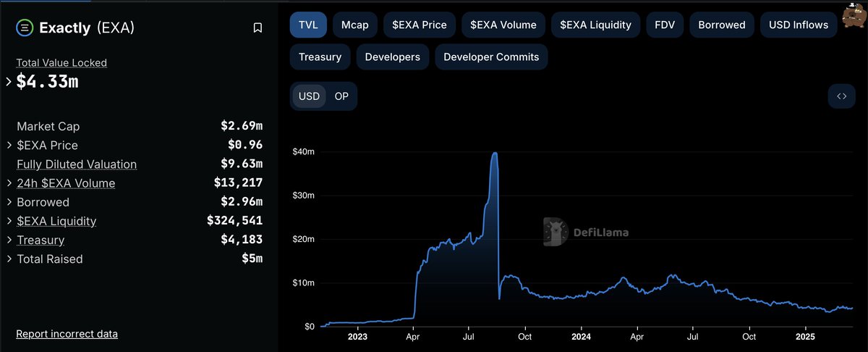Expand the Treasury row
The height and width of the screenshot is (352, 868).
[9, 240]
